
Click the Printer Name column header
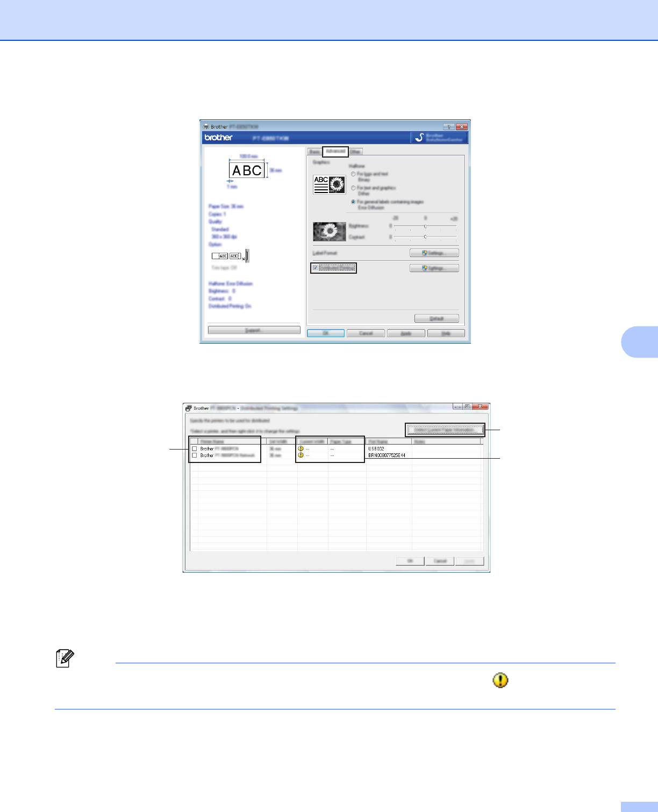coord(232,441)
